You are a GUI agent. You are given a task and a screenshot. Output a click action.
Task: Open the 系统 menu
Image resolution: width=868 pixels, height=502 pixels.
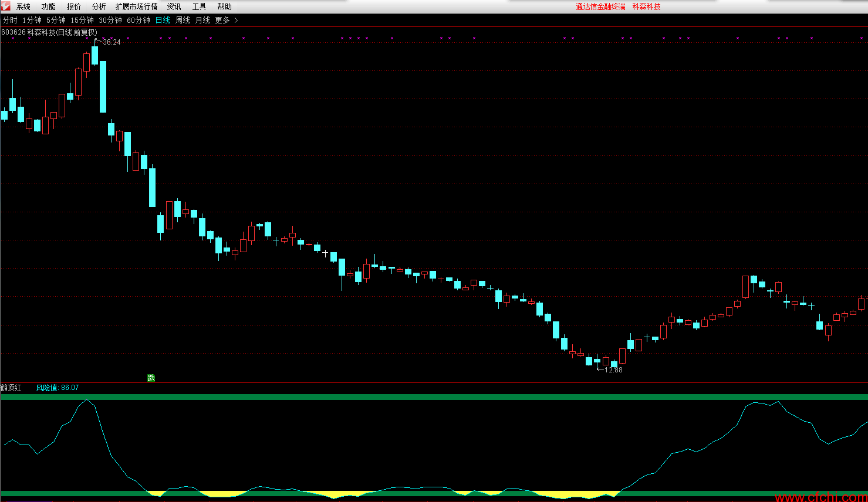[23, 6]
